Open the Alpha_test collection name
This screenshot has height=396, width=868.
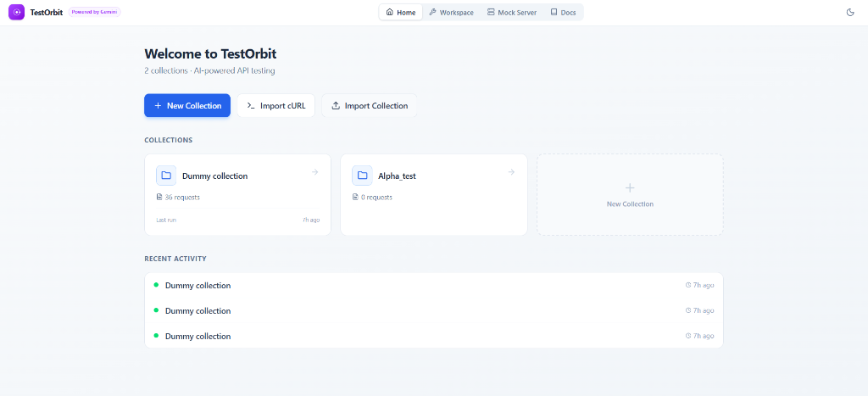(x=397, y=176)
